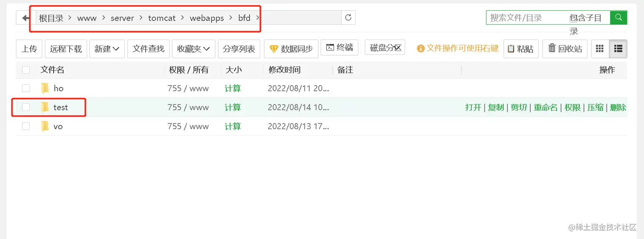Click 复制 action for test row
The height and width of the screenshot is (239, 644).
[x=496, y=107]
